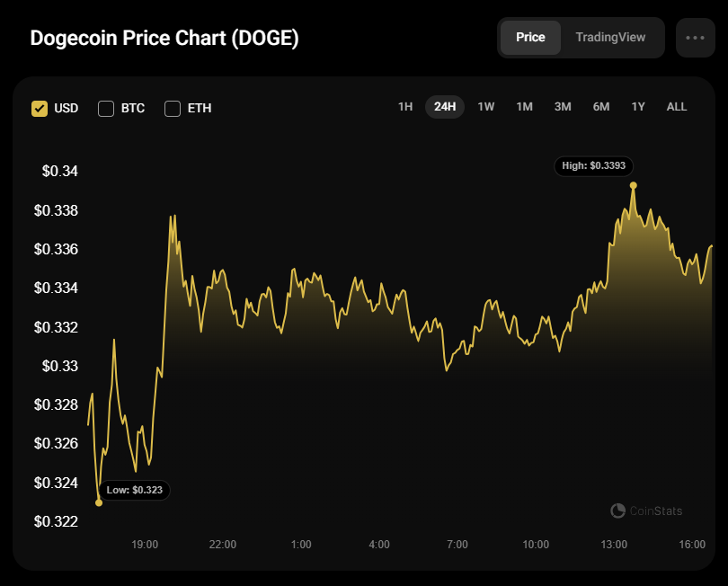This screenshot has width=728, height=586.
Task: Select the 1W time range
Action: pos(486,107)
